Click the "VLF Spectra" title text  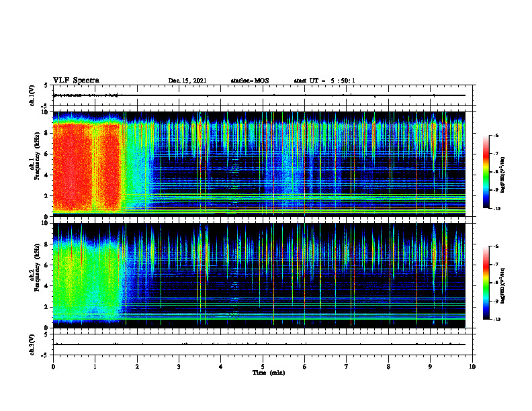pos(76,81)
